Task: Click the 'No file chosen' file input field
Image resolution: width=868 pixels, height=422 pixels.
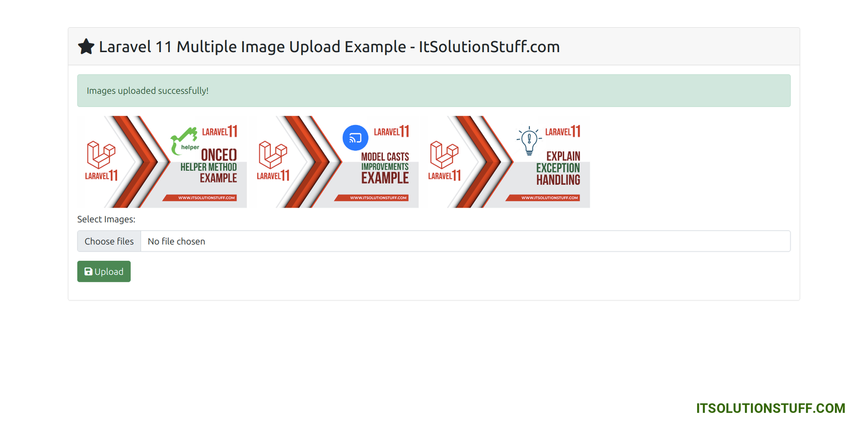Action: click(434, 241)
